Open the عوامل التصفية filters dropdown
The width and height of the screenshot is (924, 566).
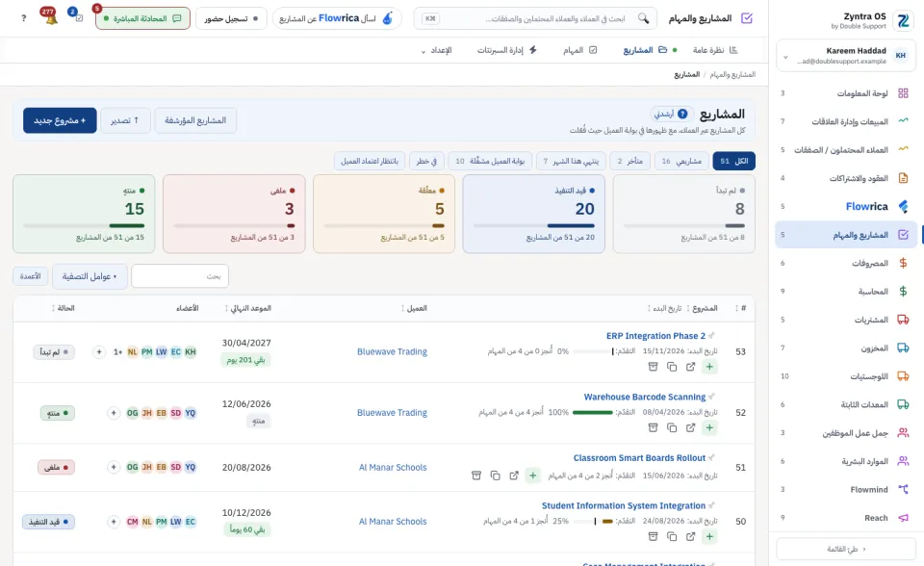(x=90, y=276)
